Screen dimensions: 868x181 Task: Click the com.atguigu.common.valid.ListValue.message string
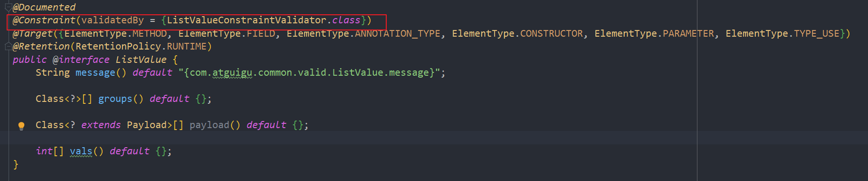click(x=309, y=72)
